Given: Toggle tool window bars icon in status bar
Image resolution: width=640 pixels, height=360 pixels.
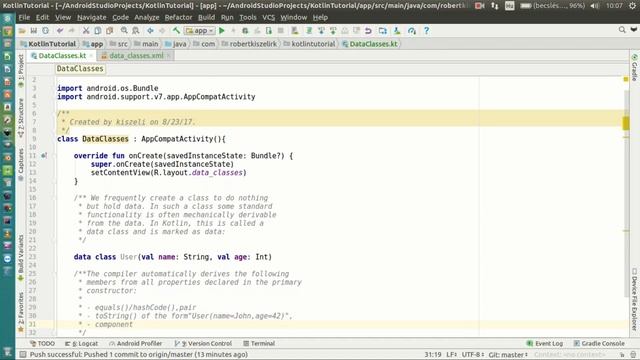Looking at the screenshot, I should click(x=23, y=354).
